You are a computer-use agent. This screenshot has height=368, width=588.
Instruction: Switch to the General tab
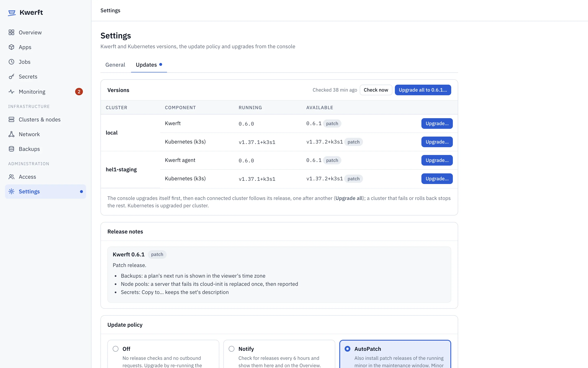click(x=115, y=65)
